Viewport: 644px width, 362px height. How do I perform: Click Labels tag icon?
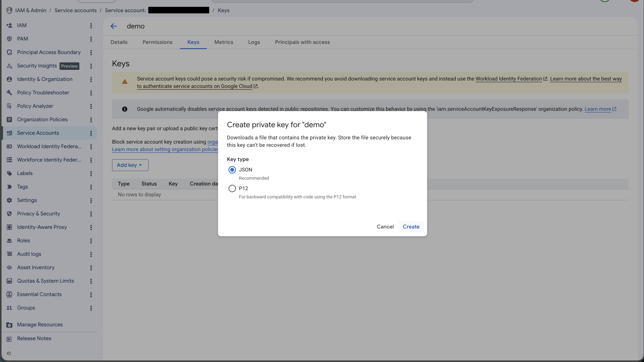coord(9,173)
